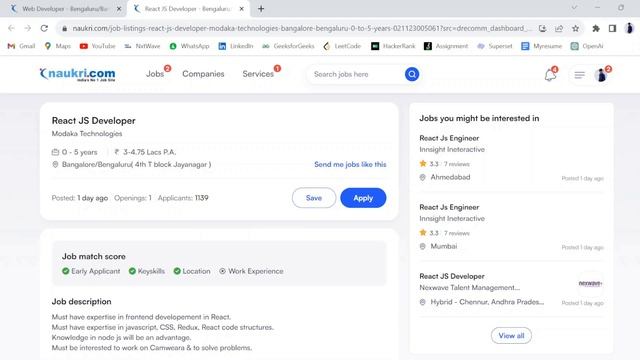Click the Bangalore/Bengaluru location text

click(136, 164)
